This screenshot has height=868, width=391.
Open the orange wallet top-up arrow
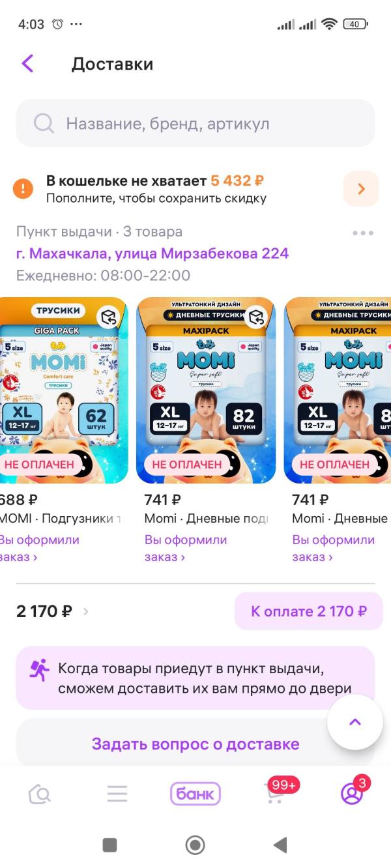click(361, 189)
